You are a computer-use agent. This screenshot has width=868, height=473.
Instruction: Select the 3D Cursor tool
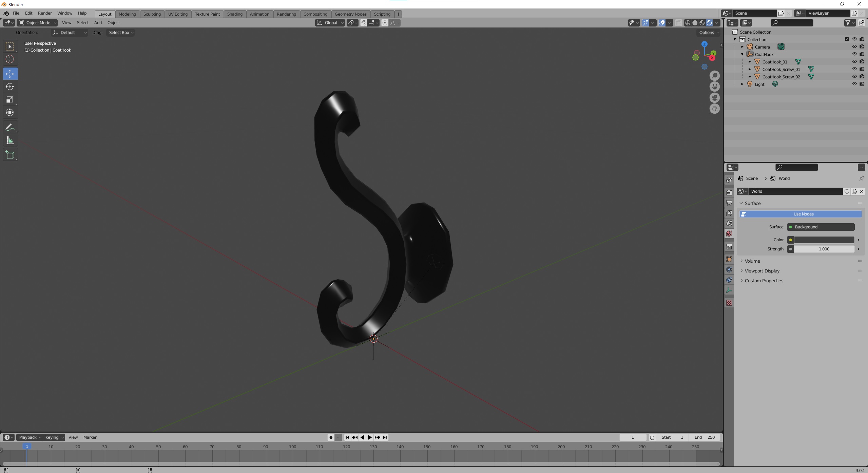click(10, 59)
